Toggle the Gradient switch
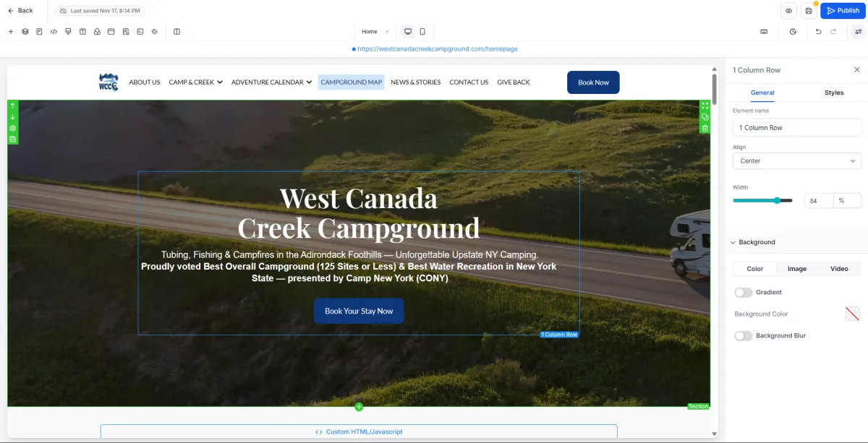The width and height of the screenshot is (868, 443). pyautogui.click(x=743, y=292)
